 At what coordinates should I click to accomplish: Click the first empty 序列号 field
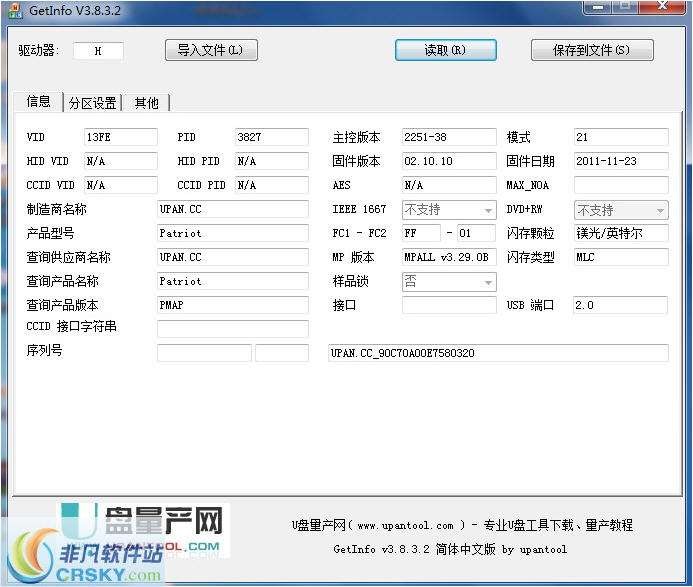click(204, 353)
